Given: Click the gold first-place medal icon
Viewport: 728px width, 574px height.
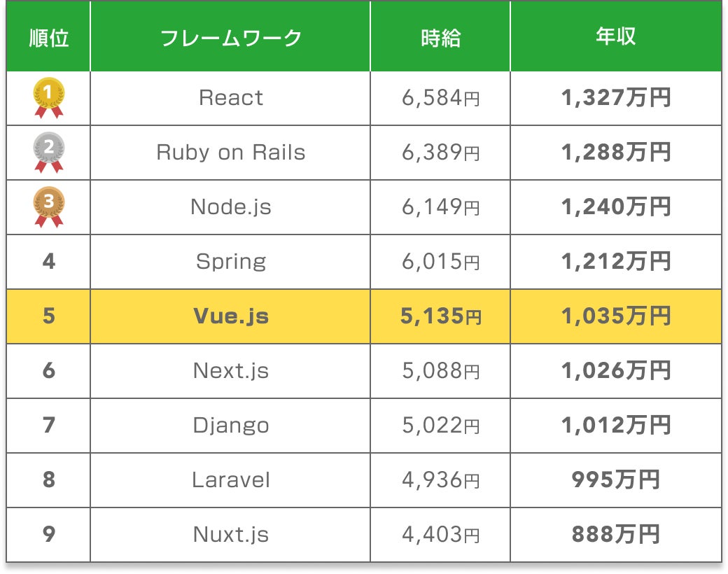Looking at the screenshot, I should point(49,97).
